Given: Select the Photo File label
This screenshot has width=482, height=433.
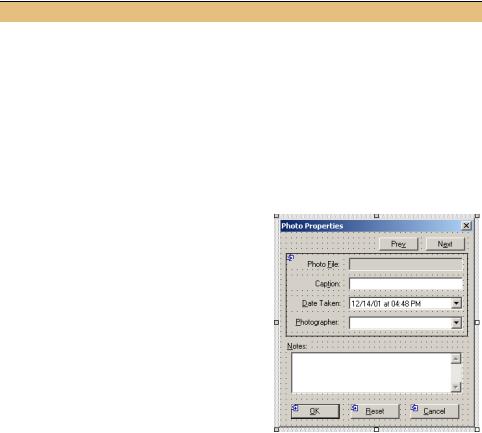Looking at the screenshot, I should click(323, 264).
